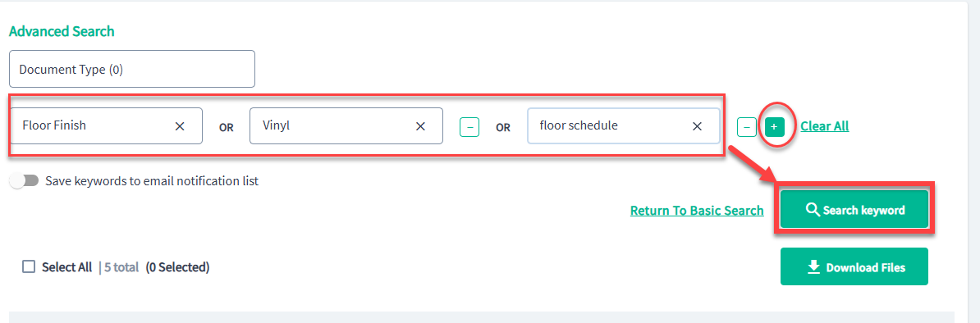
Task: Clear the floor schedule keyword with its X
Action: (x=697, y=126)
